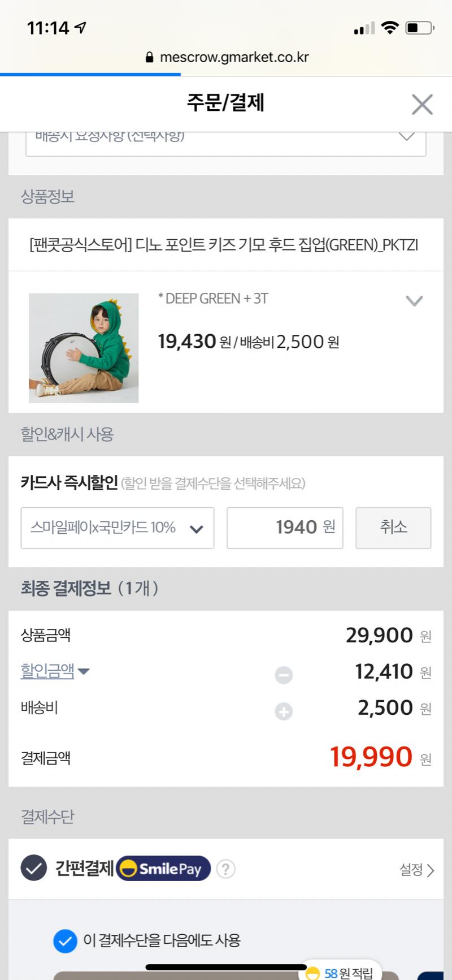Image resolution: width=452 pixels, height=980 pixels.
Task: Open the 스마일페이x국민카드 10% dropdown
Action: tap(117, 528)
